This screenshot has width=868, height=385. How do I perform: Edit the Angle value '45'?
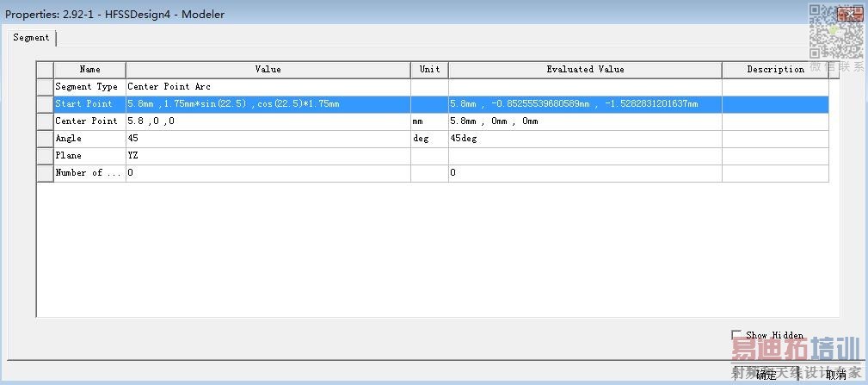[x=268, y=139]
